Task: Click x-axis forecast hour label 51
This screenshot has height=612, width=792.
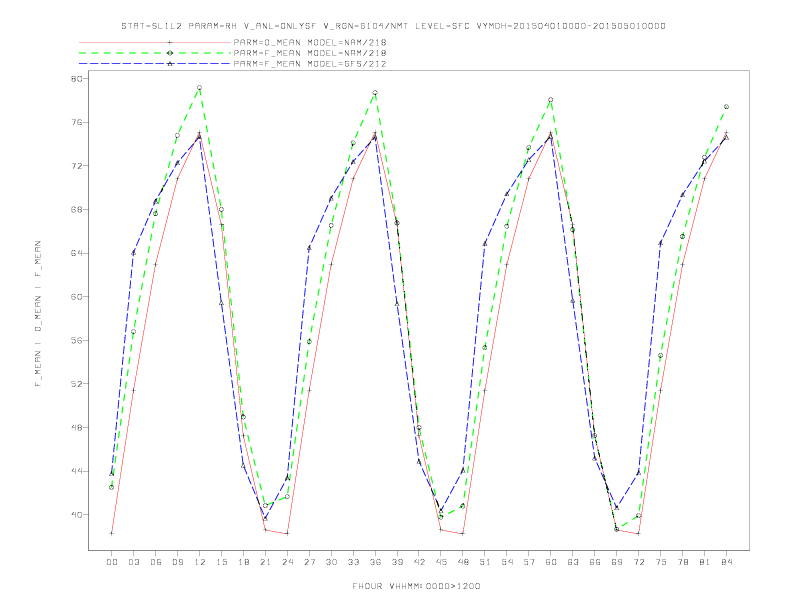Action: 485,562
